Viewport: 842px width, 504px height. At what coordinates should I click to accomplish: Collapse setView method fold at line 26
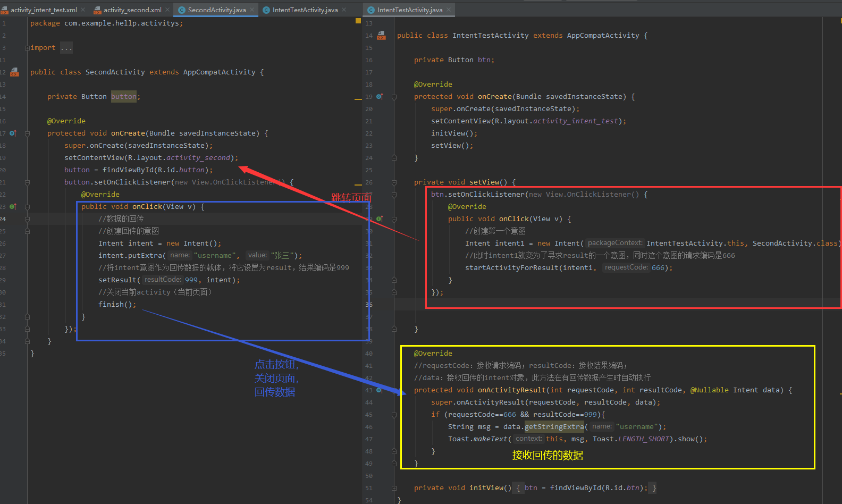click(394, 182)
